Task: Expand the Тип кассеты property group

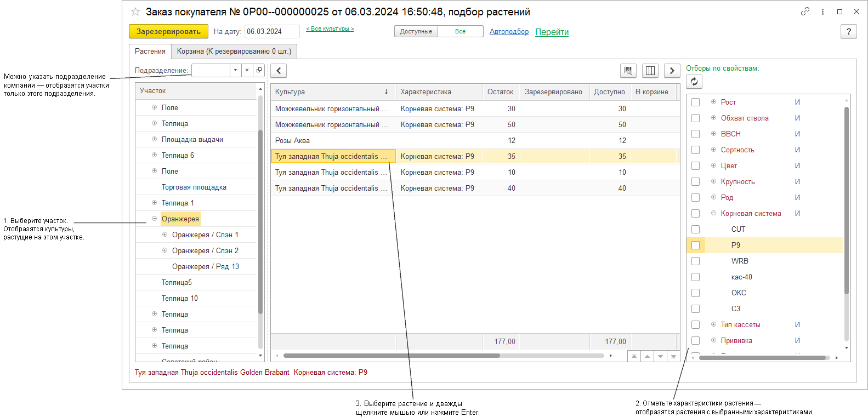Action: [x=713, y=324]
